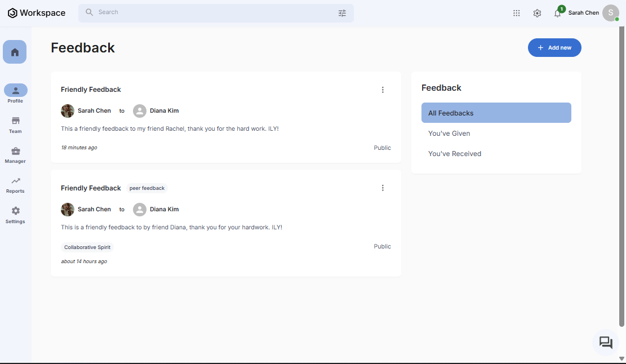The height and width of the screenshot is (364, 626).
Task: Open the Home icon in sidebar
Action: click(15, 52)
